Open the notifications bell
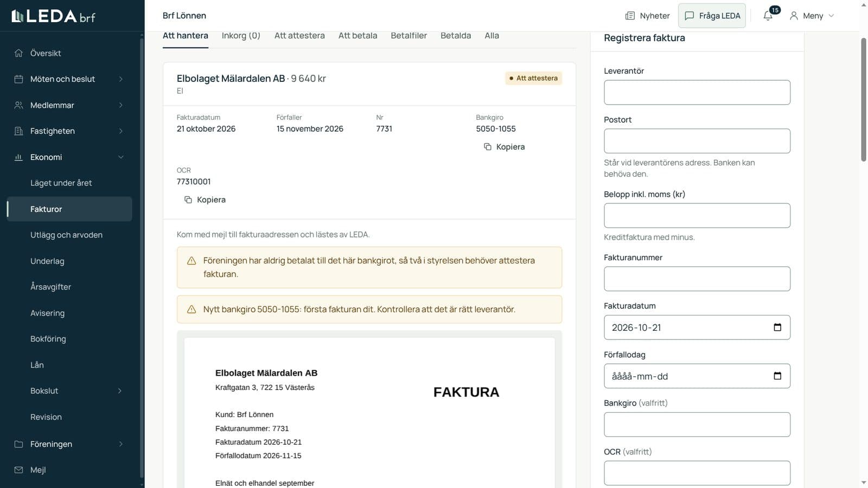868x488 pixels. pyautogui.click(x=768, y=16)
